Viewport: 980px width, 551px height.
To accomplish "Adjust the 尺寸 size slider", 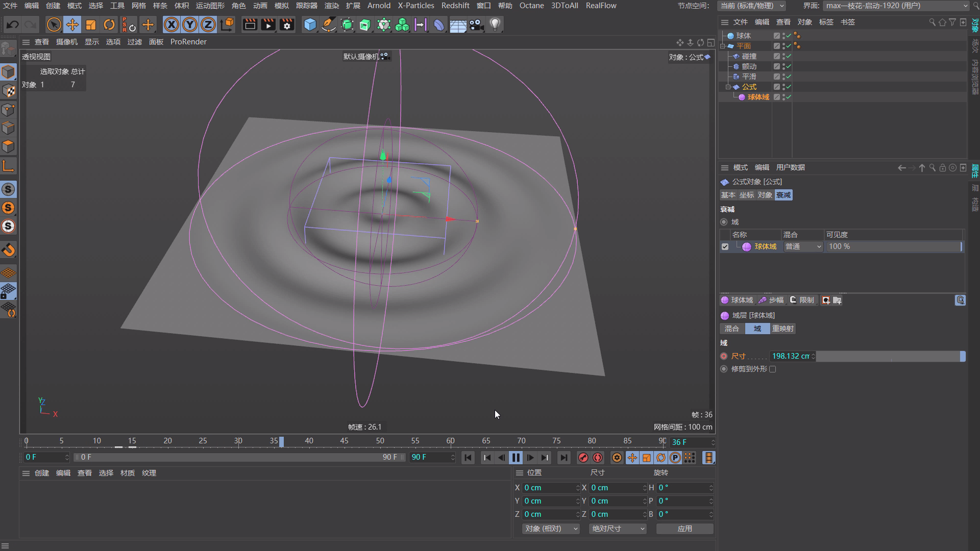I will (890, 356).
